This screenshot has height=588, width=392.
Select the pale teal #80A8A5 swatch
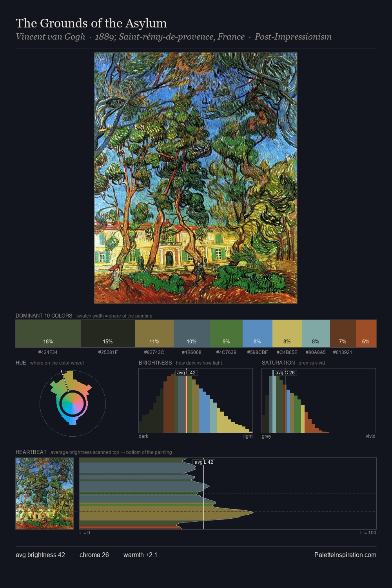coord(316,334)
